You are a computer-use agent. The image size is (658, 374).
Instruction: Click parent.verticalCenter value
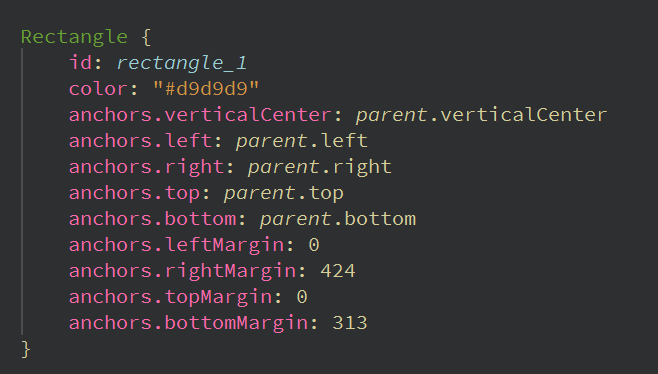481,115
